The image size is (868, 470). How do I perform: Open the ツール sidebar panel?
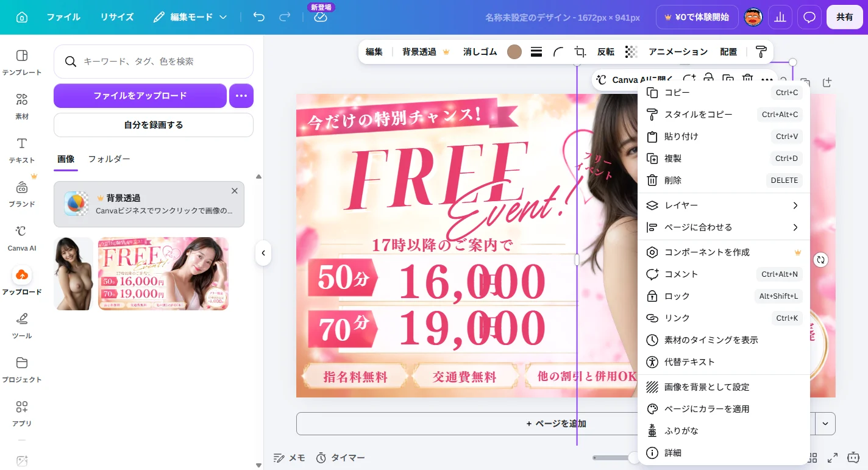click(22, 326)
